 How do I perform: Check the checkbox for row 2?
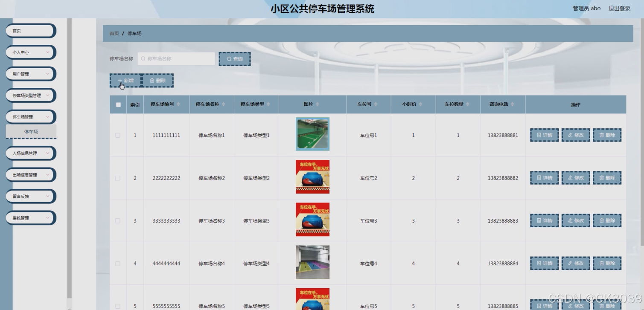point(118,178)
